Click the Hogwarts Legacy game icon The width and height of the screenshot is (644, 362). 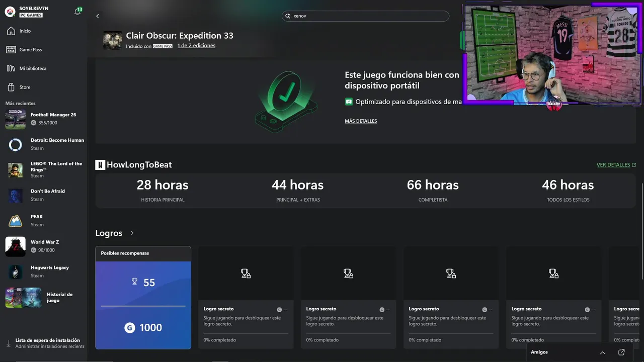click(15, 272)
